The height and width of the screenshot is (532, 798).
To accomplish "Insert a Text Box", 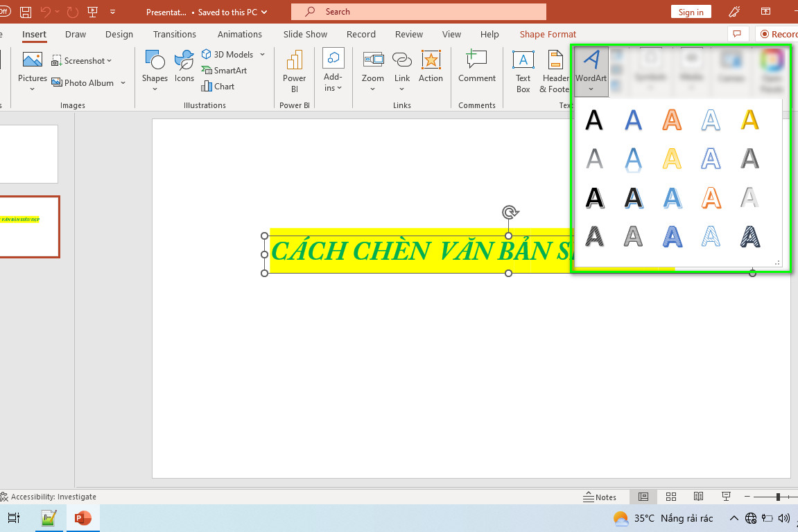I will (523, 72).
